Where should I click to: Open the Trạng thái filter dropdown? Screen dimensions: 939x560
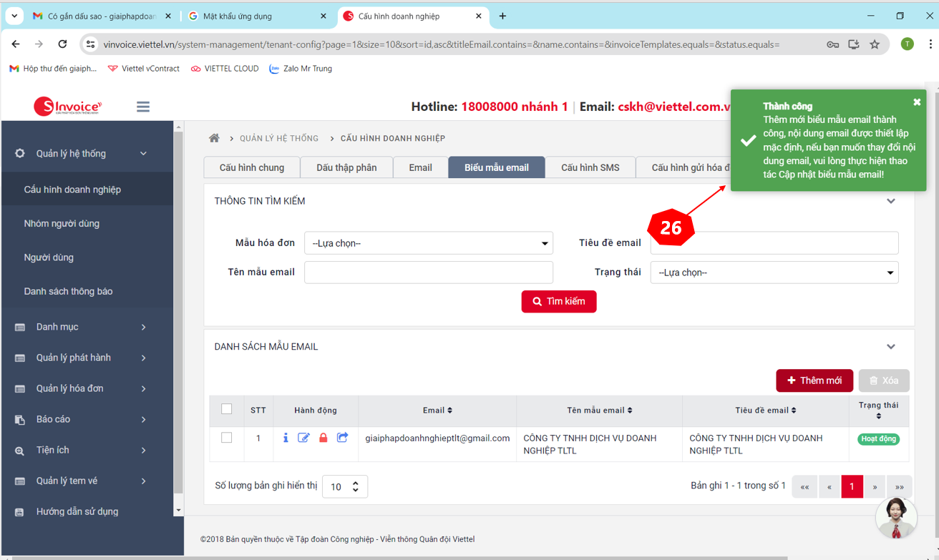[774, 272]
